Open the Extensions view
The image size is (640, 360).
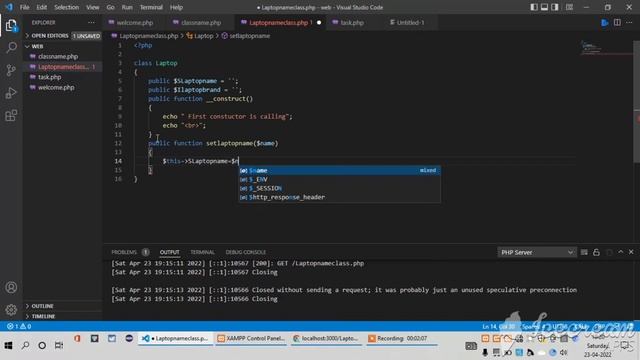pyautogui.click(x=11, y=116)
